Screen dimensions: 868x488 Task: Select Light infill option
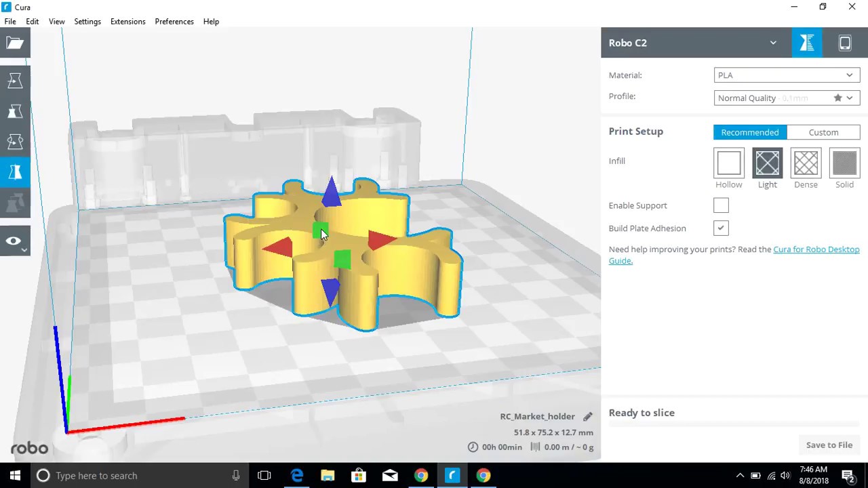point(768,163)
